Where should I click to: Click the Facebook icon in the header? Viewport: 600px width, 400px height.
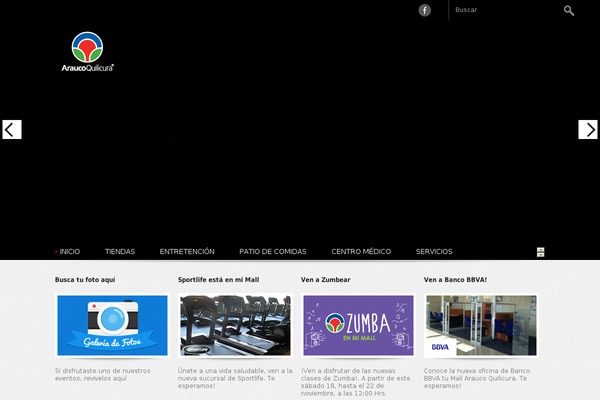(425, 10)
